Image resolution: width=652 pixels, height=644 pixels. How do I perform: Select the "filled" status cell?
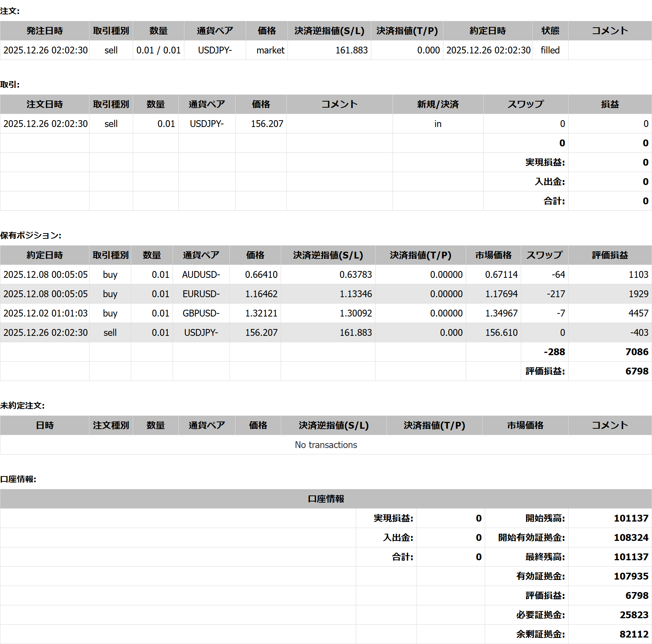point(550,50)
